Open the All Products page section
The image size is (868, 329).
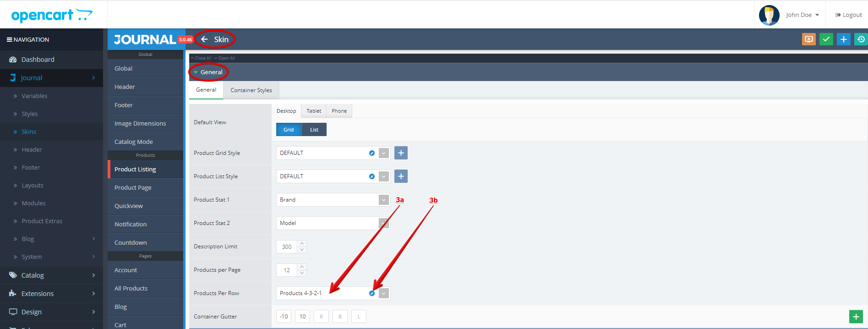coord(146,289)
